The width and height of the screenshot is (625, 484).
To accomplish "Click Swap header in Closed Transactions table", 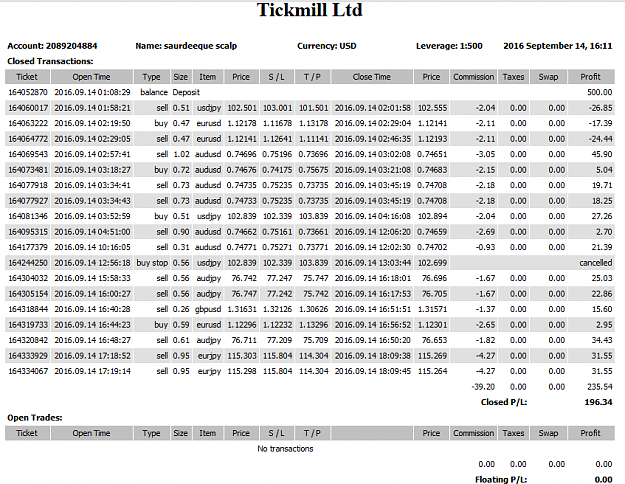I will pyautogui.click(x=548, y=77).
